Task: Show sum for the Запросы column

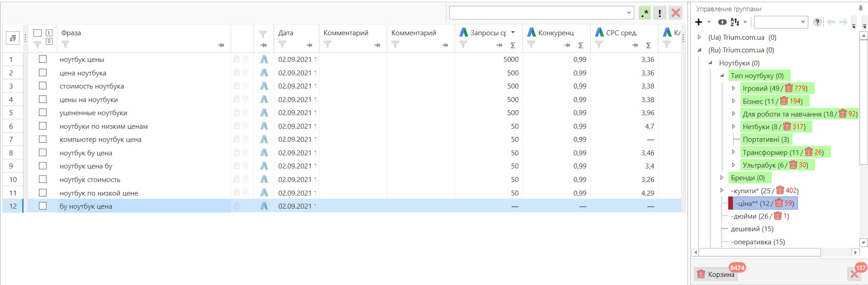Action: coord(513,45)
